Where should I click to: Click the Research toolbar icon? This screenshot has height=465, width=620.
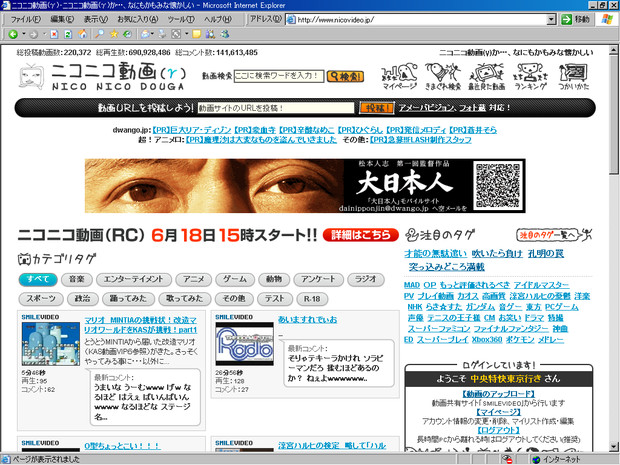[210, 34]
